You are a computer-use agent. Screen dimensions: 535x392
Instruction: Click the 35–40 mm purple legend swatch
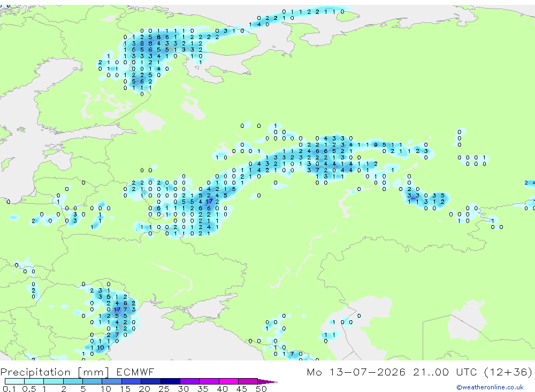pos(209,381)
